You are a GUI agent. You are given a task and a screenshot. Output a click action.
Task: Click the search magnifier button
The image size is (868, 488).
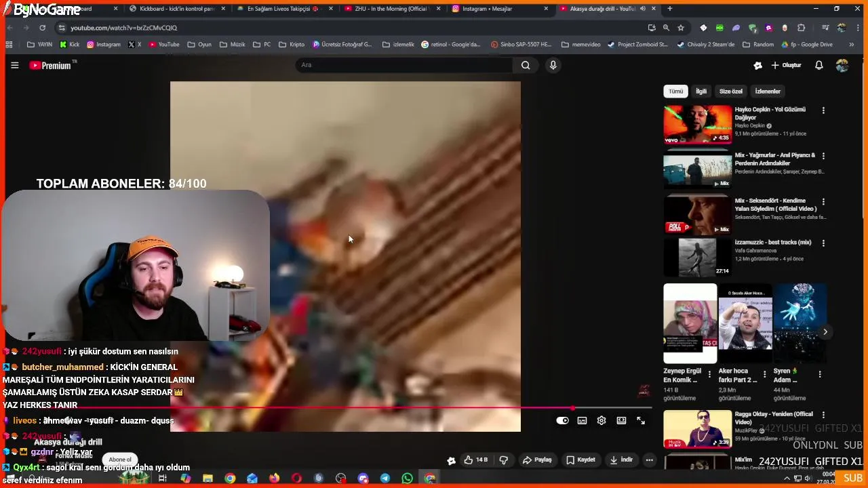tap(525, 65)
